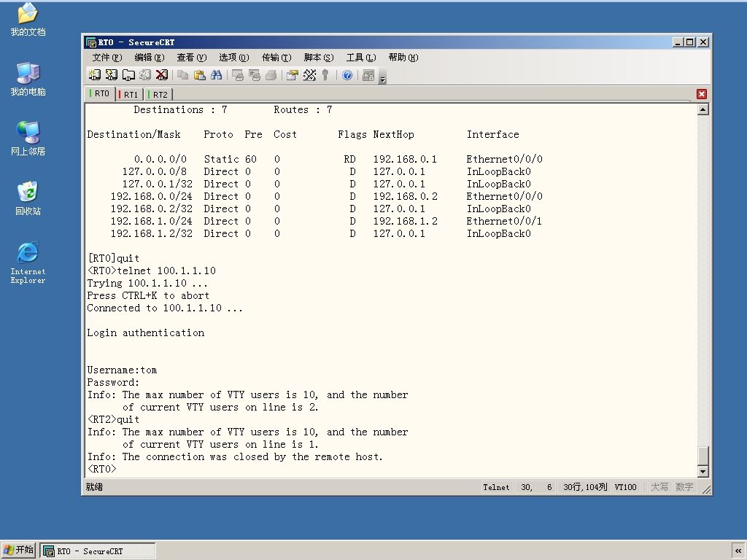Click the 'VT100' status bar entry
The width and height of the screenshot is (747, 560).
[x=625, y=487]
